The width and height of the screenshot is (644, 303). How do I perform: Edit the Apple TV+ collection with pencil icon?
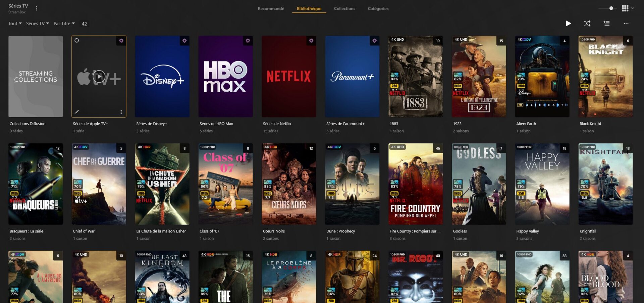tap(77, 112)
